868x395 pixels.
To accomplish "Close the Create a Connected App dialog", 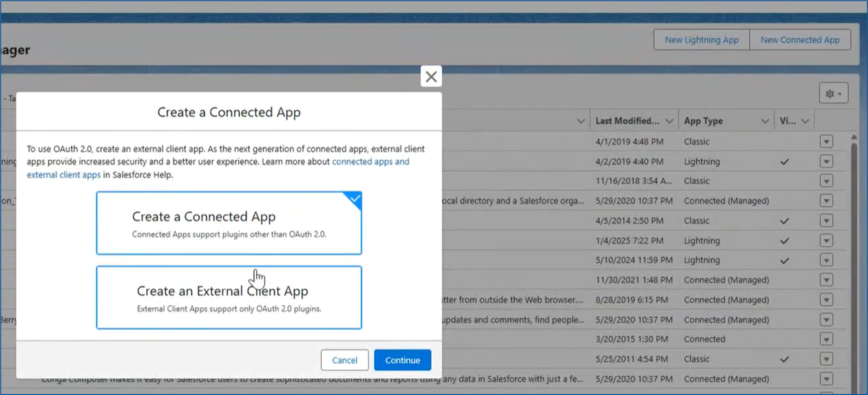I will [431, 76].
